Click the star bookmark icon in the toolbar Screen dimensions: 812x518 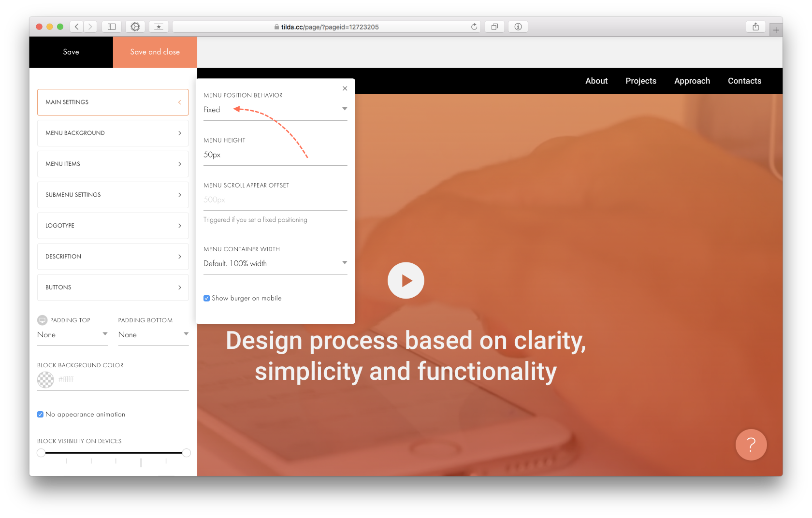(x=159, y=27)
